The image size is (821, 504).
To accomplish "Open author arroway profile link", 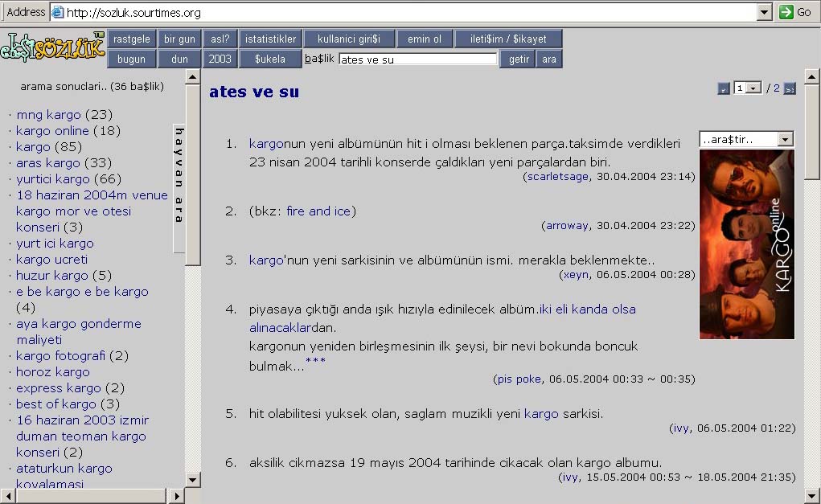I will tap(567, 226).
